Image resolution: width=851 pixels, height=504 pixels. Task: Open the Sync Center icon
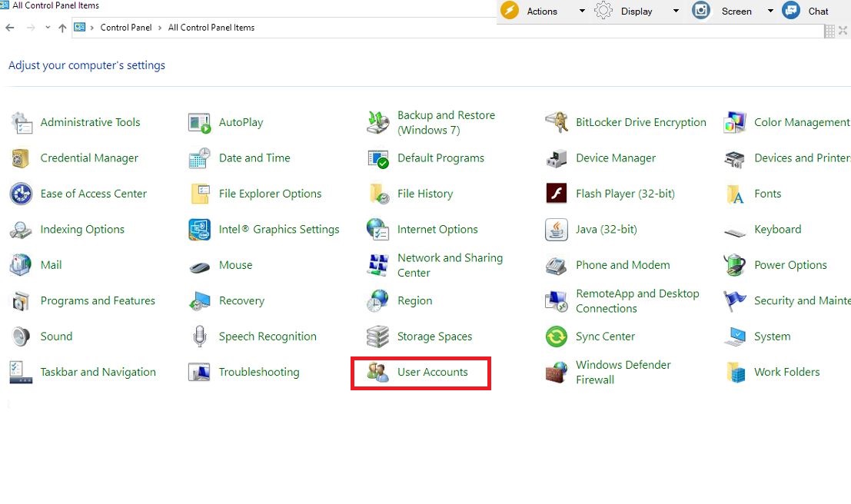click(557, 337)
